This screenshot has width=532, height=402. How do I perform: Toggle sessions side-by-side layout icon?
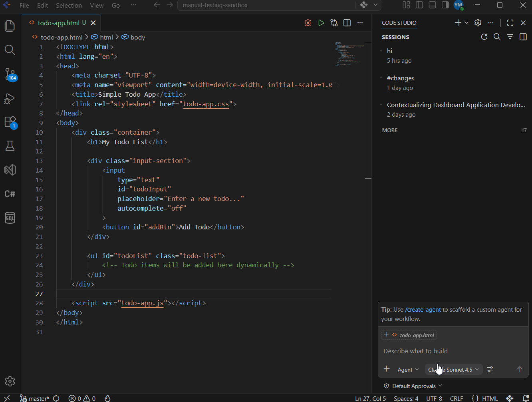[x=523, y=37]
